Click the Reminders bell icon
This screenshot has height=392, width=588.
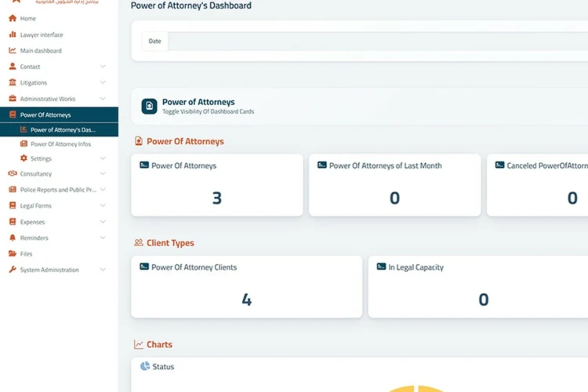[13, 238]
